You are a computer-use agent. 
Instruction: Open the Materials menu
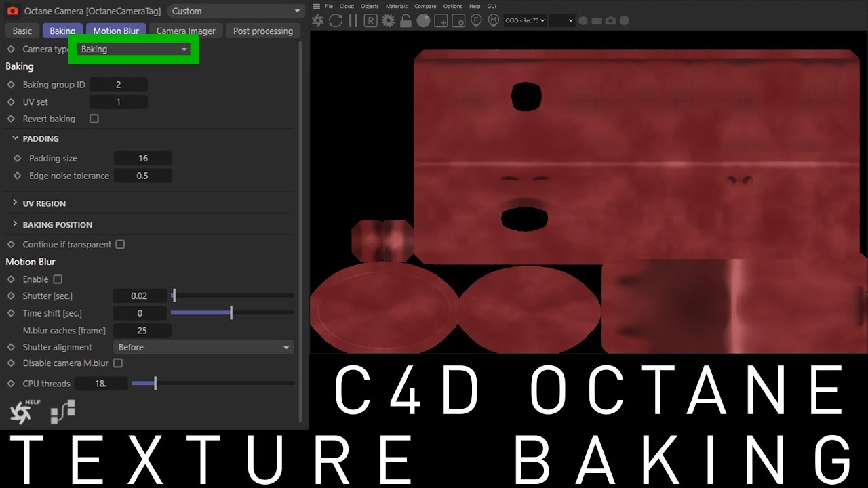pyautogui.click(x=397, y=6)
